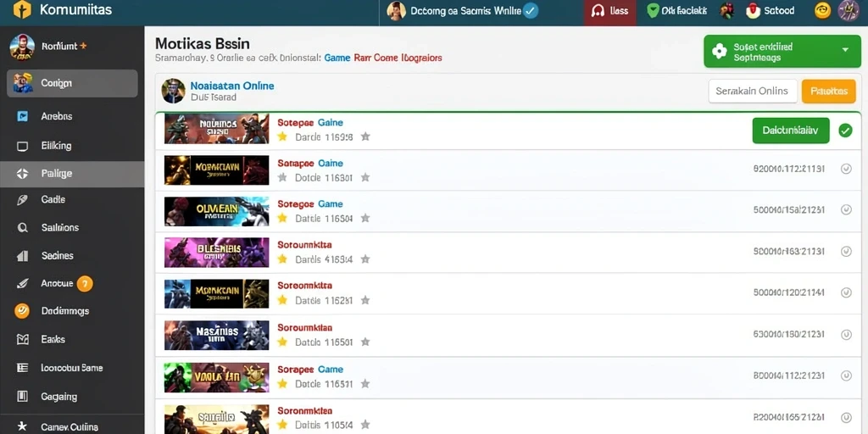
Task: Click the orange Patioitas button
Action: 828,92
